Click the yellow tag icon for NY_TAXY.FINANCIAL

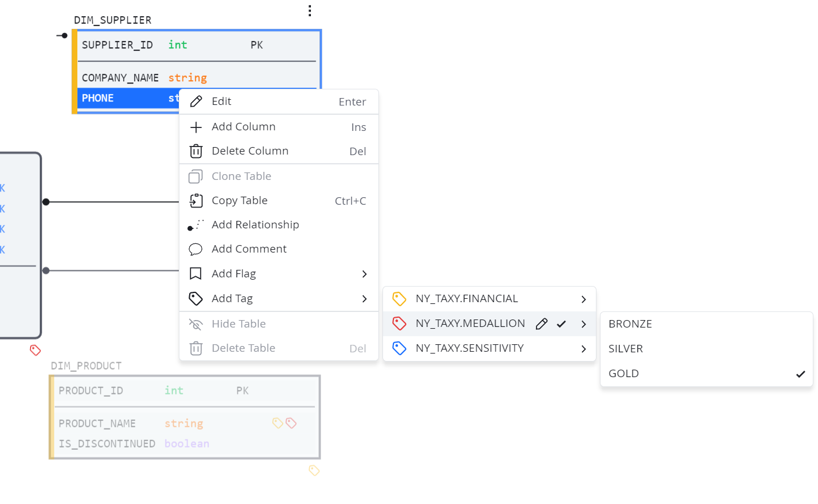tap(399, 299)
